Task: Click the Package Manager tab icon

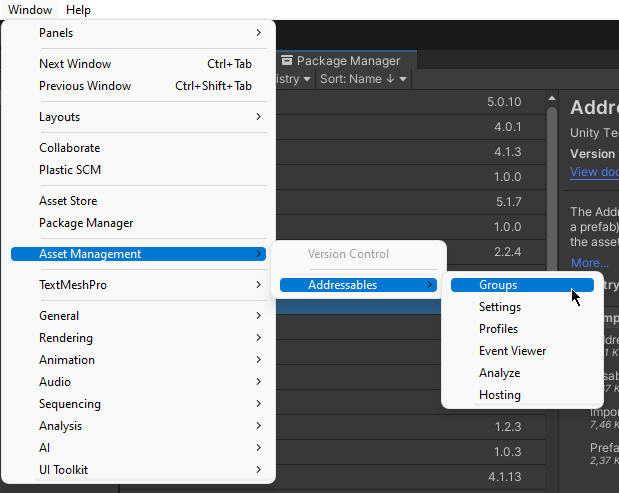Action: tap(287, 60)
